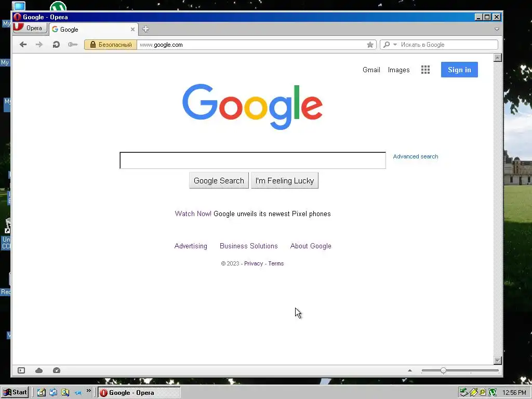The height and width of the screenshot is (399, 532).
Task: Click the Google Search button
Action: [x=219, y=180]
